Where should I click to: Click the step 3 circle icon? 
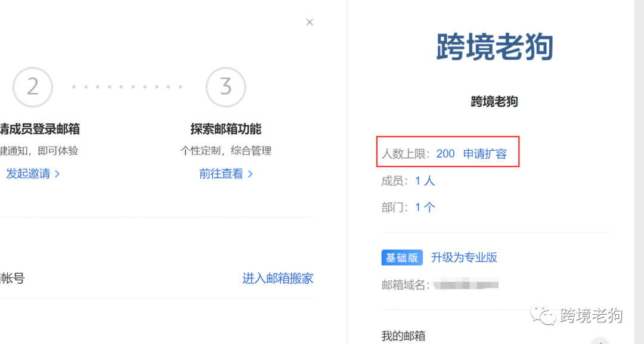tap(226, 87)
